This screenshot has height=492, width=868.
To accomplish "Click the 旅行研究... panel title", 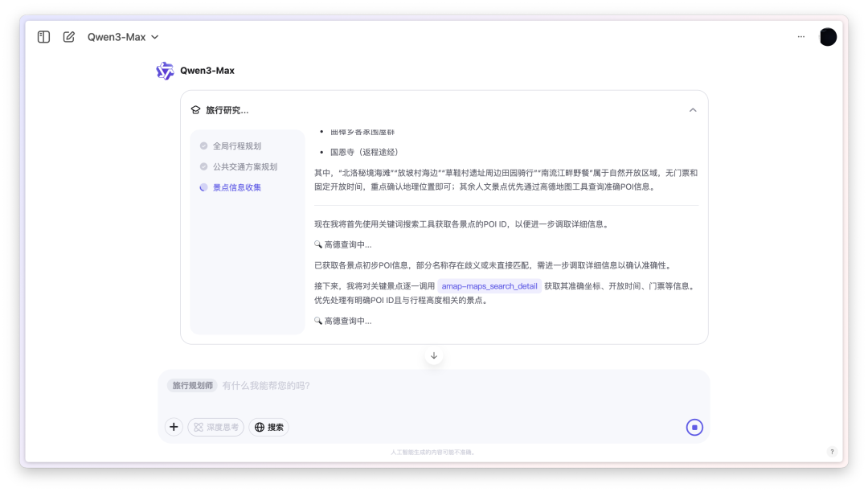I will 227,110.
